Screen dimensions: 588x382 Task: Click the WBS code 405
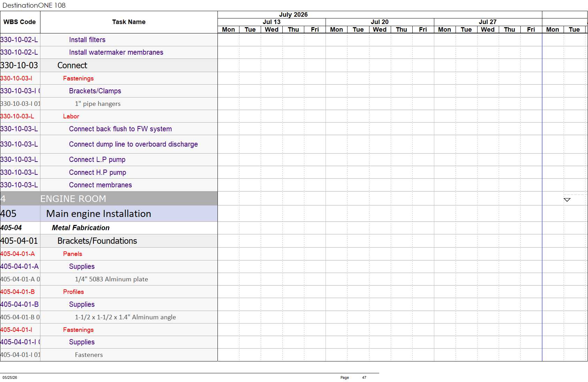point(8,213)
